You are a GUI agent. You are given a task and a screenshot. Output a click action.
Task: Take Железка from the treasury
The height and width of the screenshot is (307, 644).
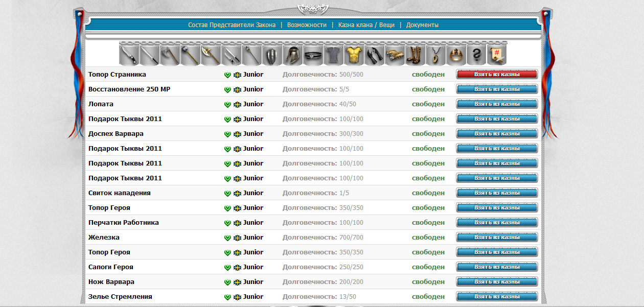497,238
